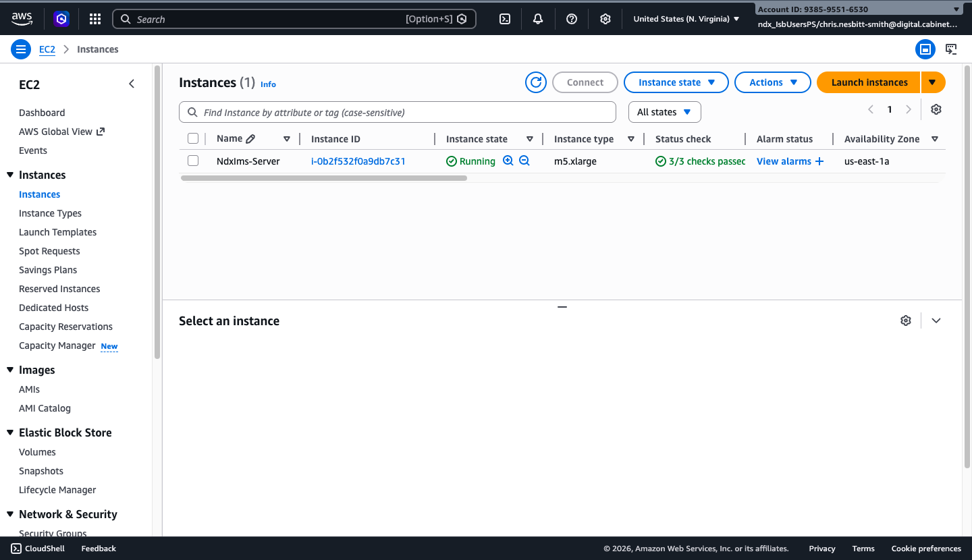Open top navigation settings gear
Viewport: 972px width, 560px height.
click(x=605, y=18)
